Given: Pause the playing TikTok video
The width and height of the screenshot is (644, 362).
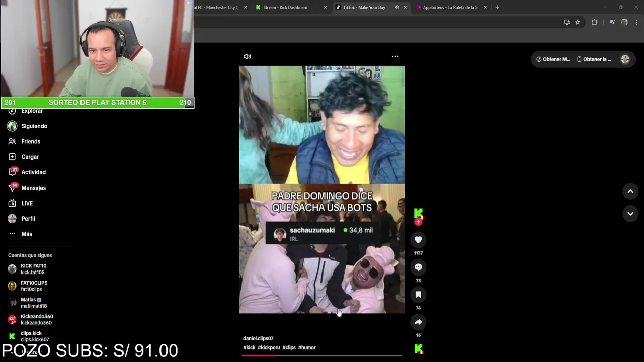Looking at the screenshot, I should 322,190.
